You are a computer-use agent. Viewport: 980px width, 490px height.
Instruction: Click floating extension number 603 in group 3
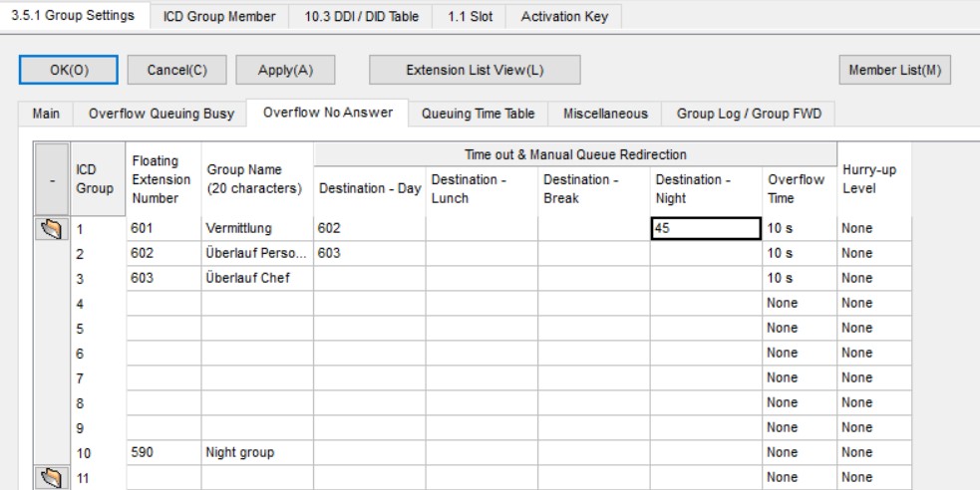tap(163, 279)
